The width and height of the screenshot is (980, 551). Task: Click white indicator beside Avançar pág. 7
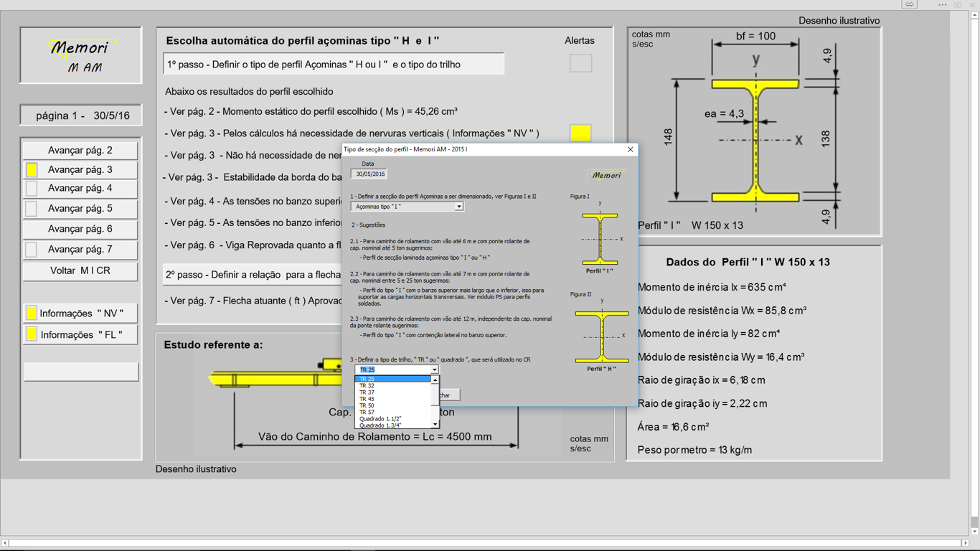click(x=32, y=250)
